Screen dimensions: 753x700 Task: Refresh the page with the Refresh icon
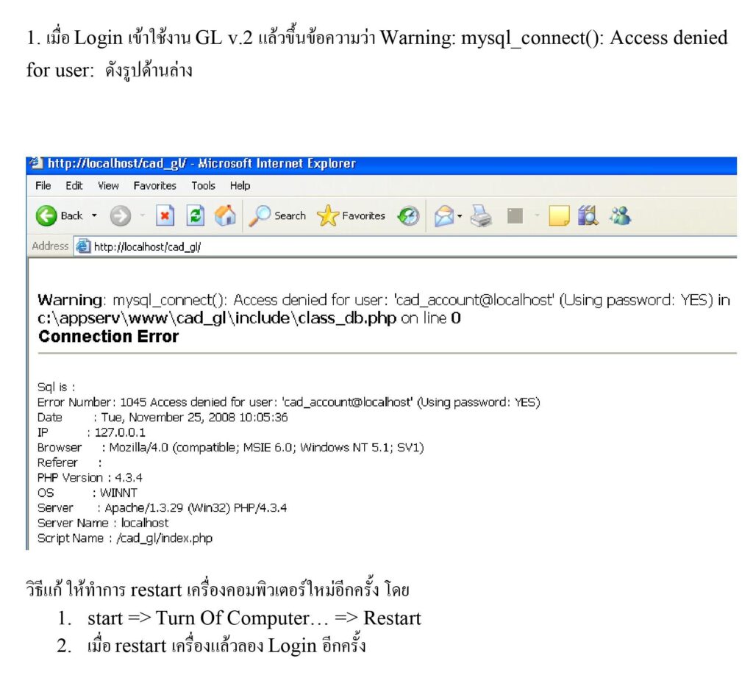pos(196,215)
